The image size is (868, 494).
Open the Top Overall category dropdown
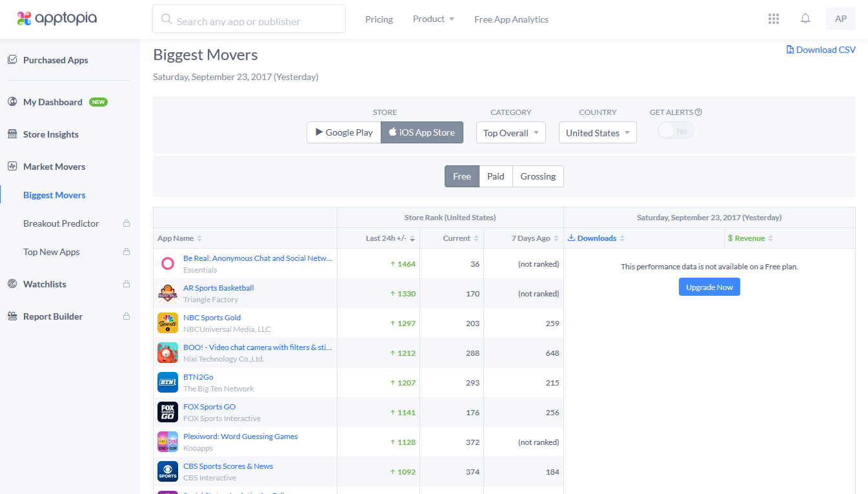coord(510,133)
